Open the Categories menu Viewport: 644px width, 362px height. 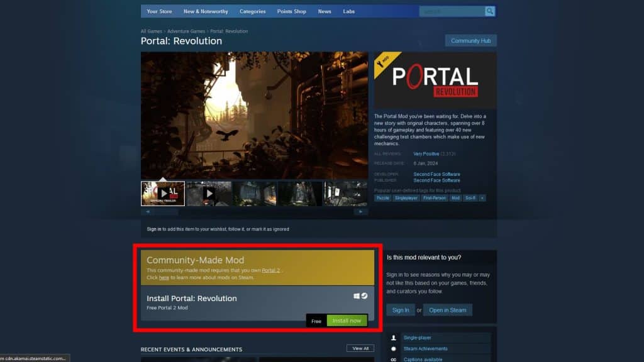click(x=253, y=11)
